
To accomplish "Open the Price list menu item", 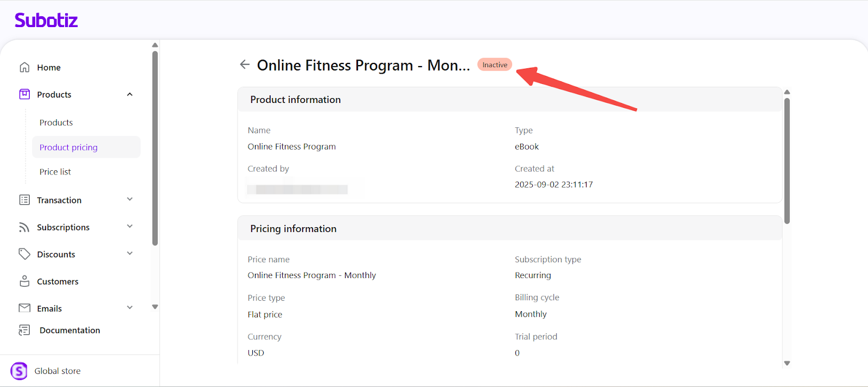I will click(55, 172).
